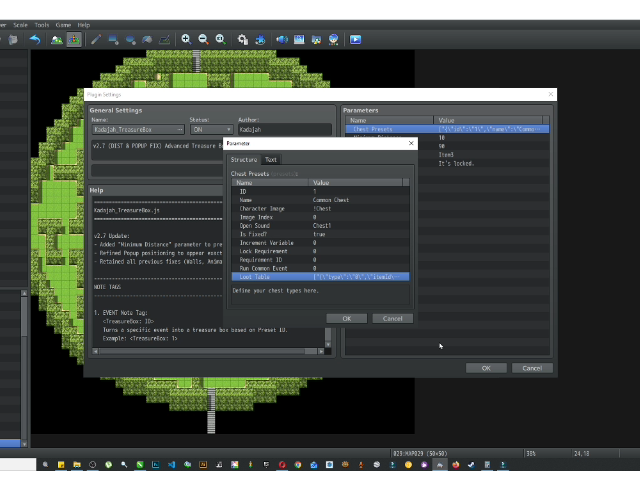Image resolution: width=640 pixels, height=480 pixels.
Task: Switch to the Structure tab
Action: tap(244, 160)
